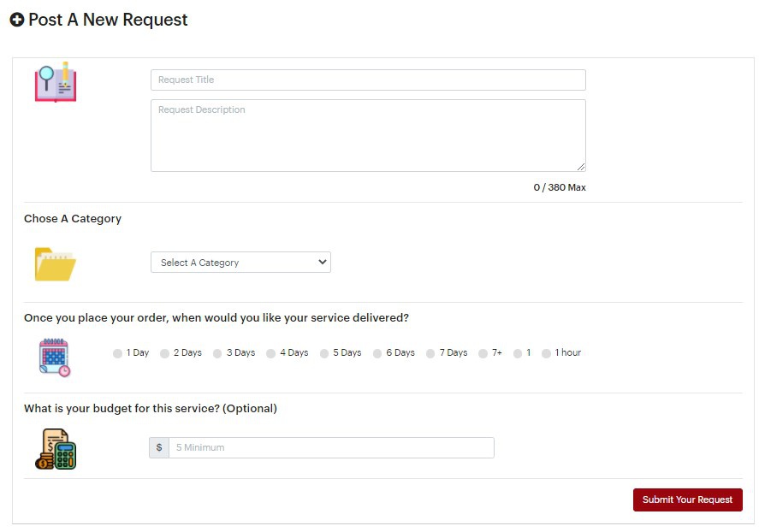Click the calendar delivery time icon
The image size is (759, 532).
pos(55,358)
